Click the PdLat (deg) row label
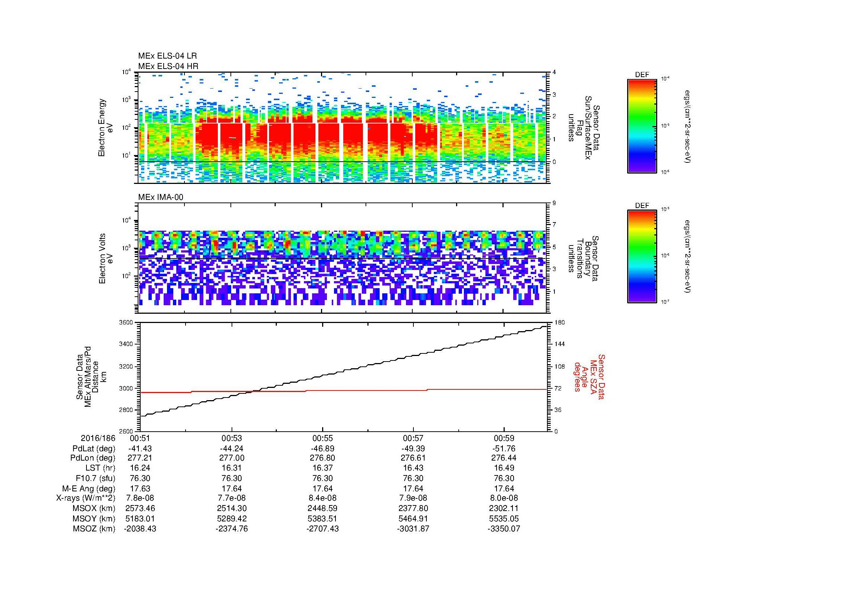 click(x=94, y=449)
